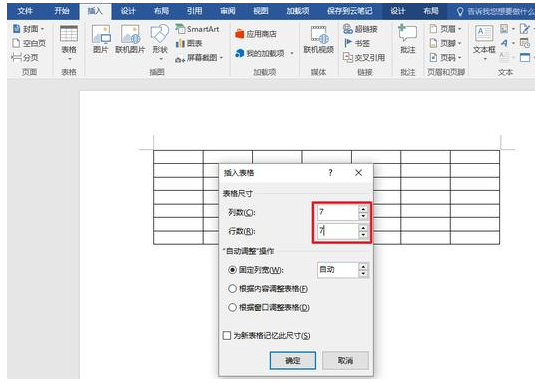Click the 封面 cover page icon

(x=16, y=29)
